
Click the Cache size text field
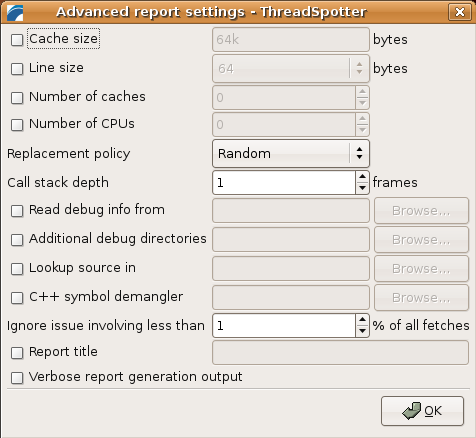pos(291,40)
